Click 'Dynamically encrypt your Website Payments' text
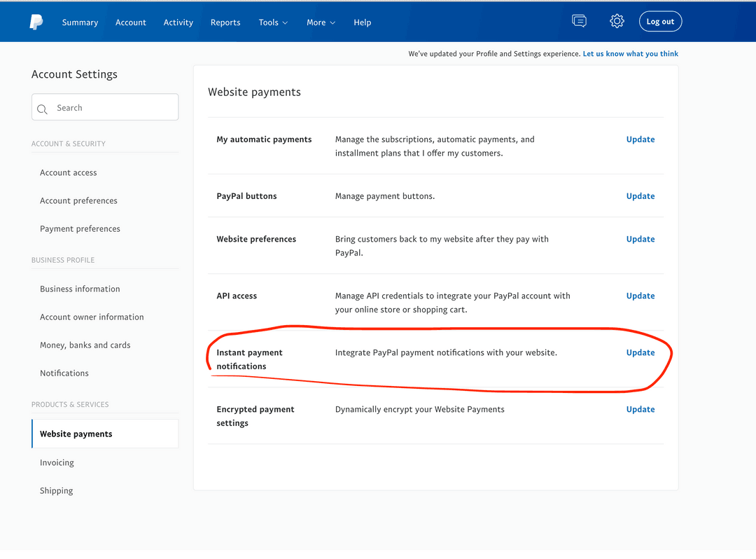 [x=419, y=410]
